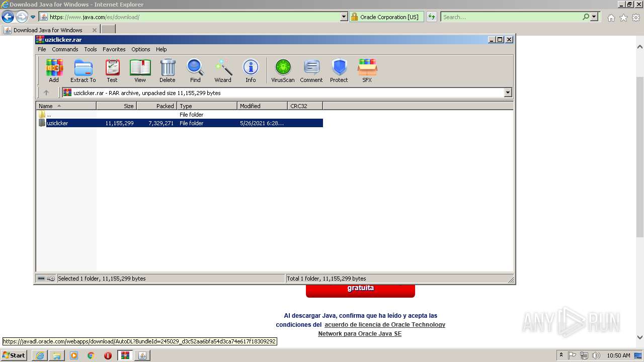Sort by the Type column header
This screenshot has width=644, height=362.
coord(207,106)
